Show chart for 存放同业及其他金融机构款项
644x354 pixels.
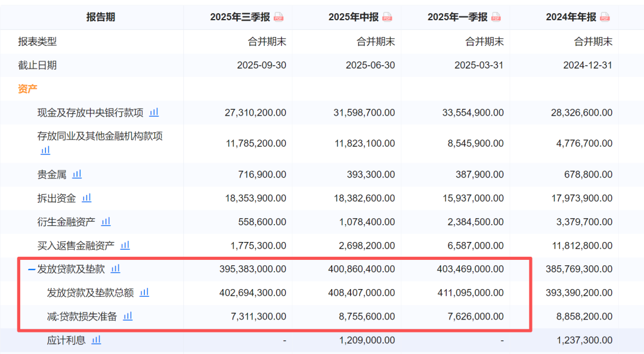click(x=45, y=151)
